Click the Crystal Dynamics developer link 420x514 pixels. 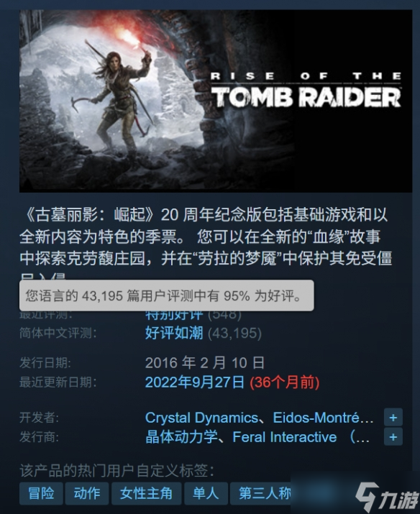201,418
